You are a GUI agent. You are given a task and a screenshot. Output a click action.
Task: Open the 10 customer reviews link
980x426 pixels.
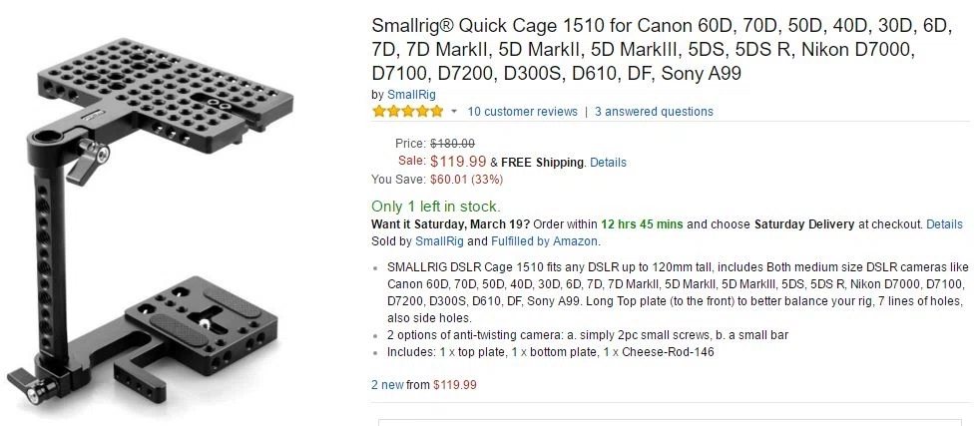click(523, 112)
